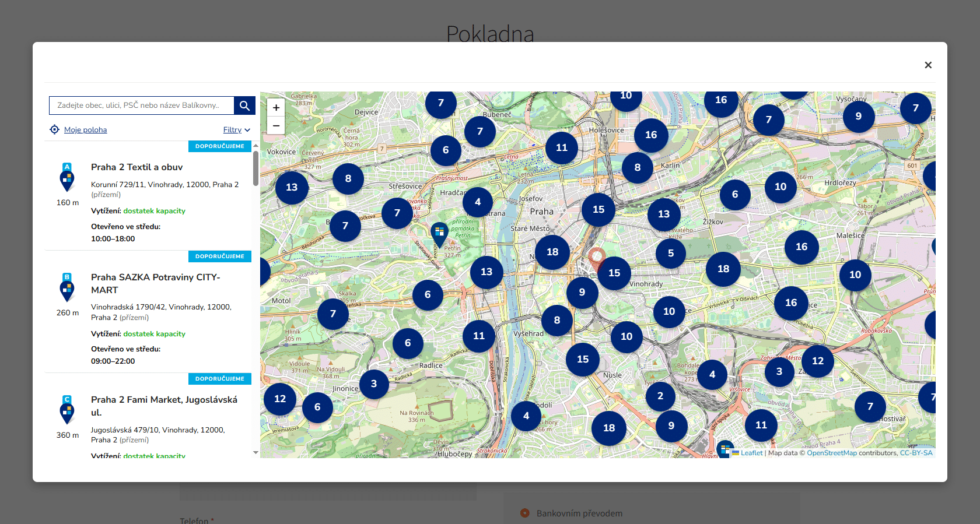Open map cluster 8 near Karlín
The image size is (980, 524).
coord(638,167)
